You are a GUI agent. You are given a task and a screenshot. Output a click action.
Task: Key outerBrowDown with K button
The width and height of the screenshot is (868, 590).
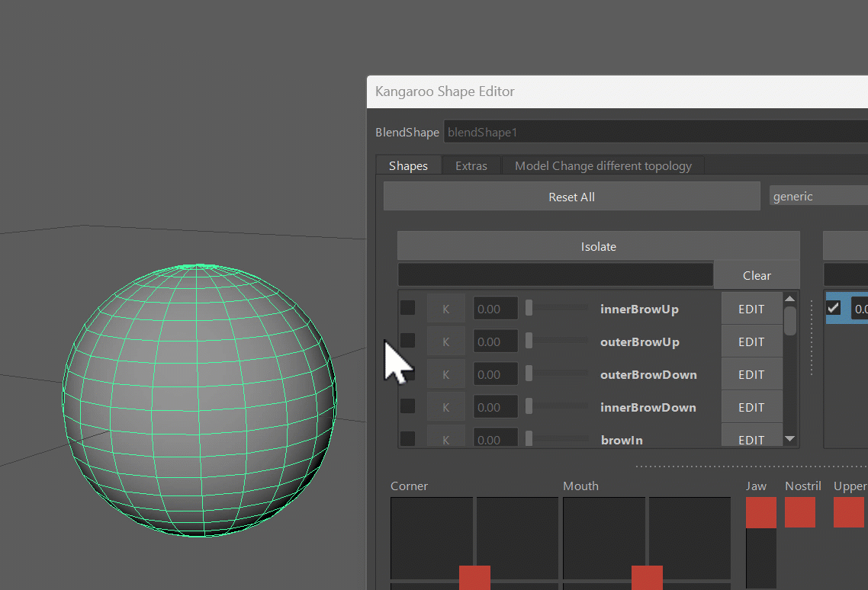click(x=445, y=375)
